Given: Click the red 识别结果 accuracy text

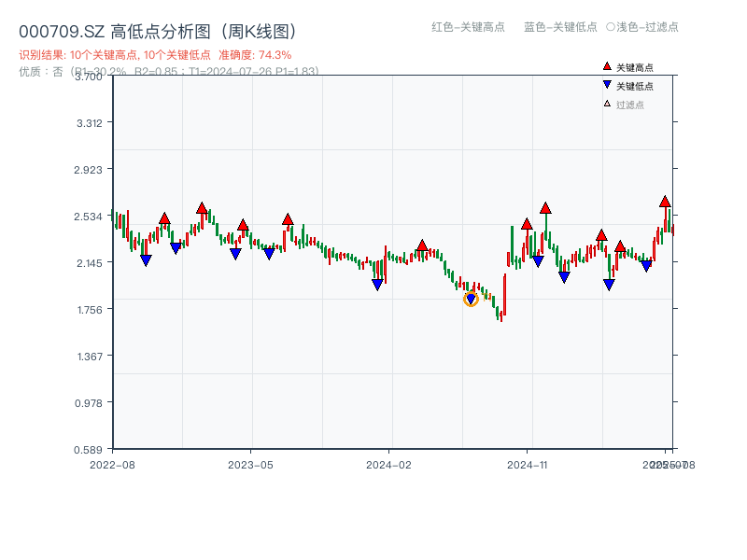Looking at the screenshot, I should (x=155, y=55).
